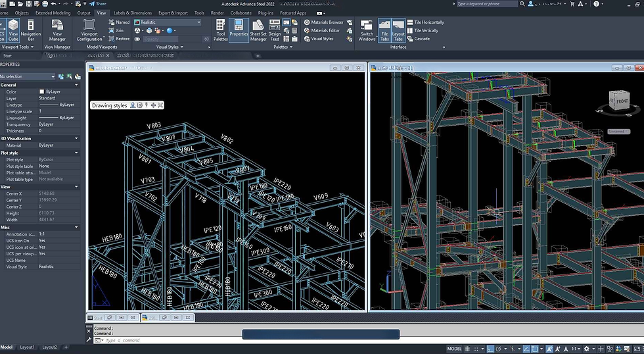644x354 pixels.
Task: Open Tool Palettes
Action: [x=221, y=30]
